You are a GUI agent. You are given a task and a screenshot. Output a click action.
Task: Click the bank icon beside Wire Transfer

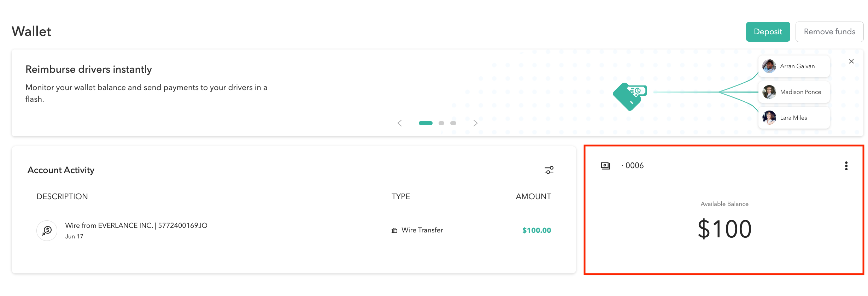pos(394,230)
